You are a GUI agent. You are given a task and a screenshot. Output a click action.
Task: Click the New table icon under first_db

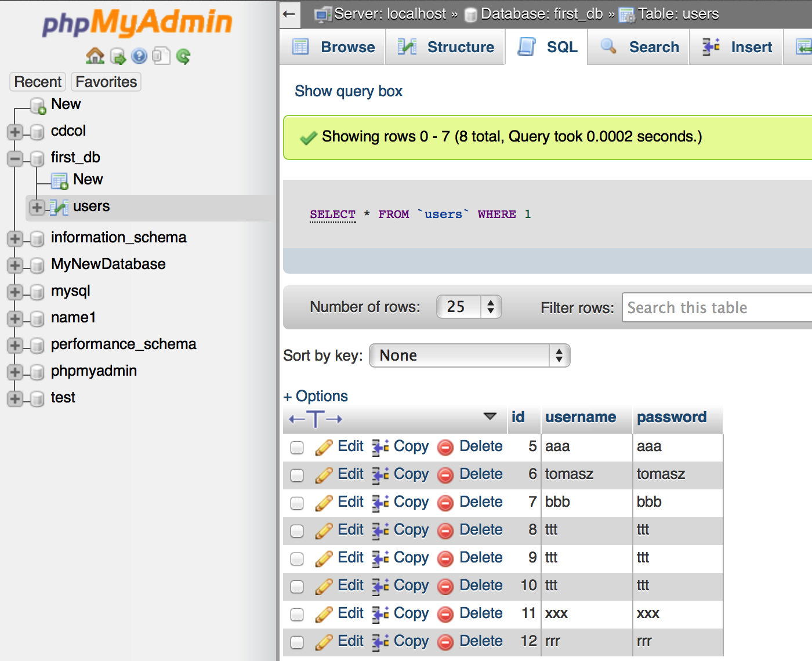click(x=60, y=181)
